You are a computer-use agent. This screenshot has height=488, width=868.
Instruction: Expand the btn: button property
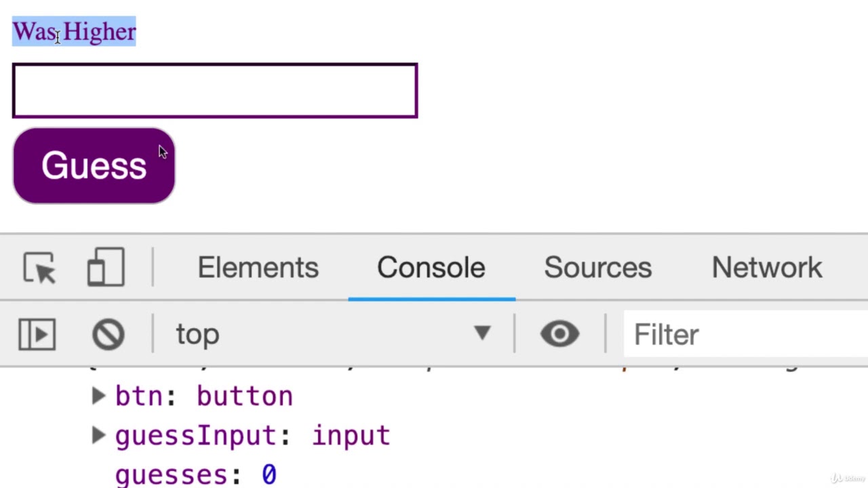(x=99, y=396)
